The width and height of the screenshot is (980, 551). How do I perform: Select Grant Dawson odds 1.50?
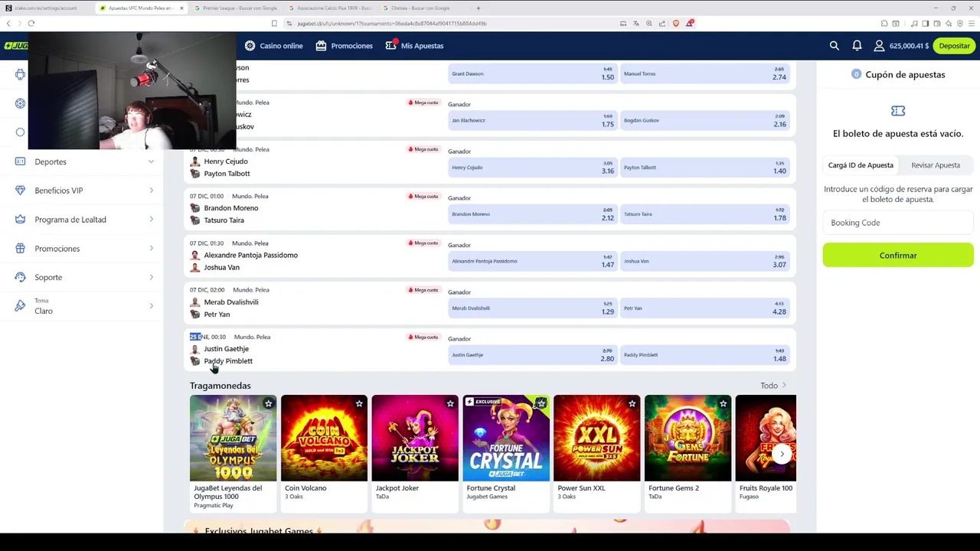[533, 73]
